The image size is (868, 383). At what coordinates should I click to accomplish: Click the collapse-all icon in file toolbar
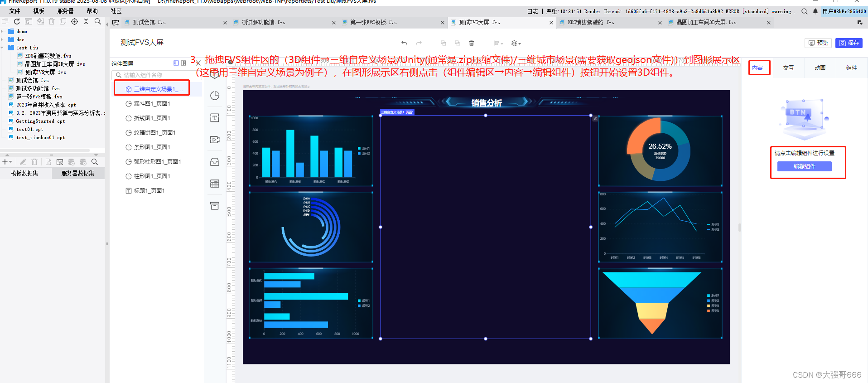[86, 21]
